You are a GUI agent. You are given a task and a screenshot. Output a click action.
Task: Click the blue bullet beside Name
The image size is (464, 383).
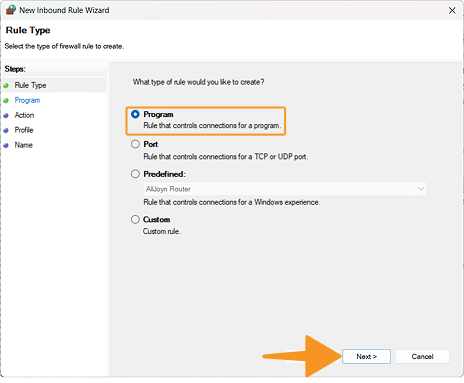[6, 145]
